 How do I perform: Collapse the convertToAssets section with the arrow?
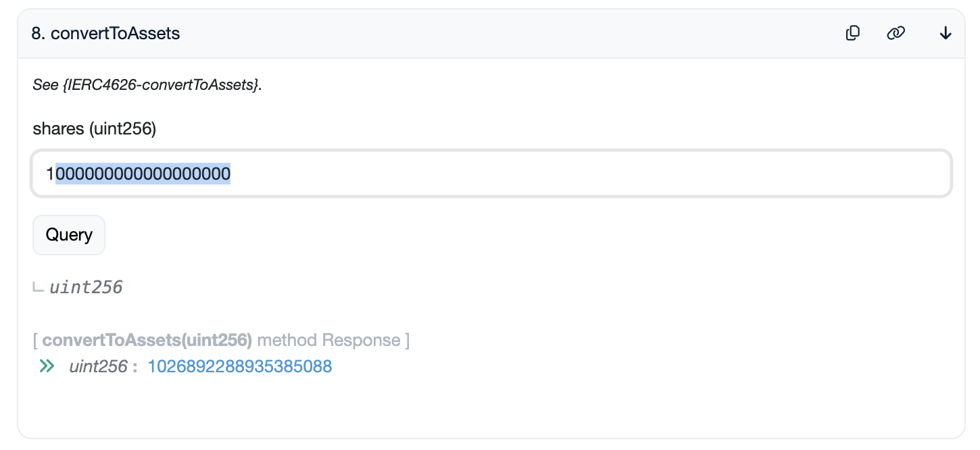click(946, 33)
